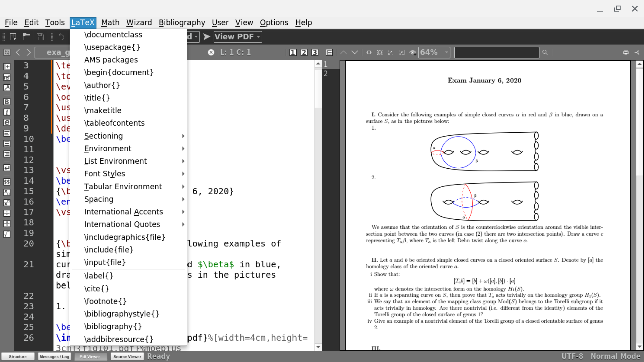Expand the Spacing submenu
This screenshot has width=644, height=362.
[x=129, y=199]
